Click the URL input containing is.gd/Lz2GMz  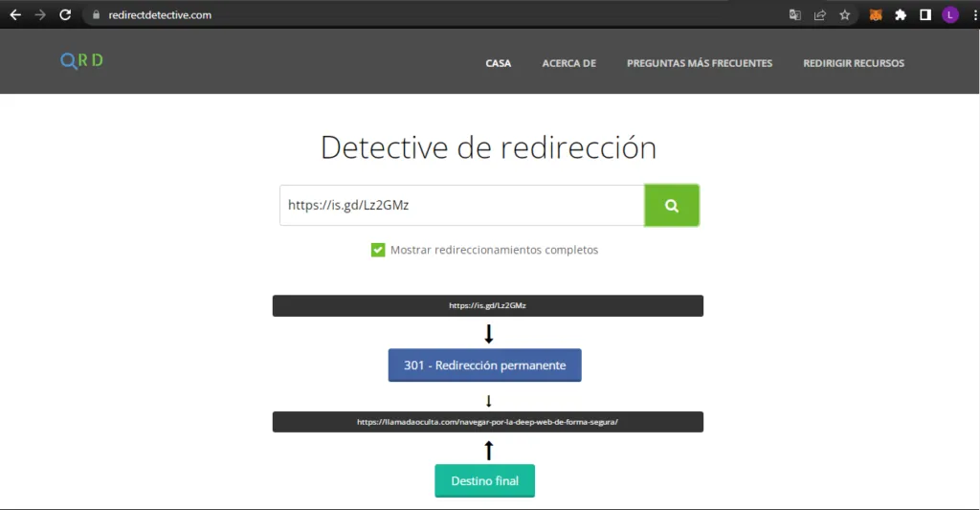[x=462, y=205]
